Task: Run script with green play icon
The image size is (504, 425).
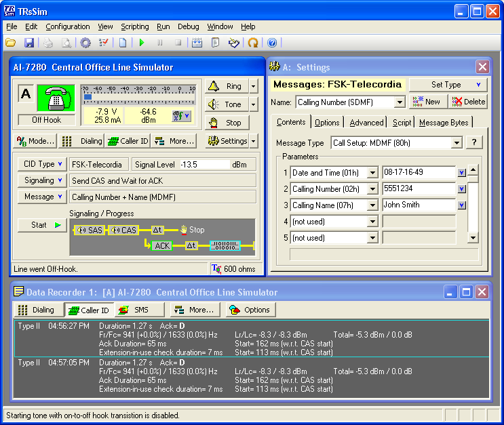Action: pyautogui.click(x=142, y=43)
